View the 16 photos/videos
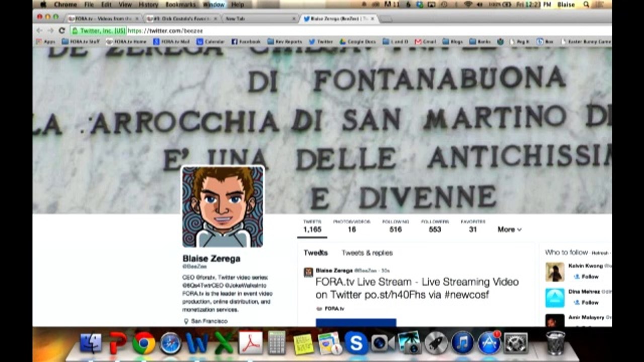The height and width of the screenshot is (362, 644). (x=352, y=226)
